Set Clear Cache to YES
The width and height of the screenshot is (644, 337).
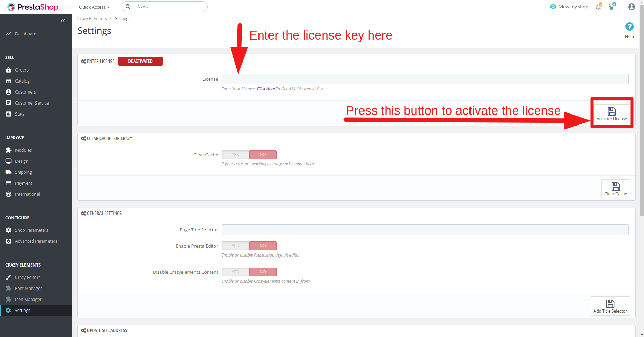(235, 155)
